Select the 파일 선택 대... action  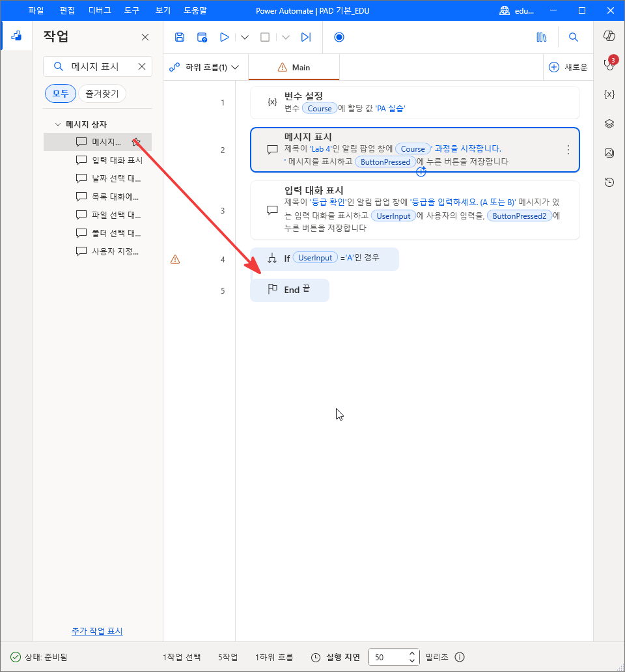pyautogui.click(x=98, y=215)
